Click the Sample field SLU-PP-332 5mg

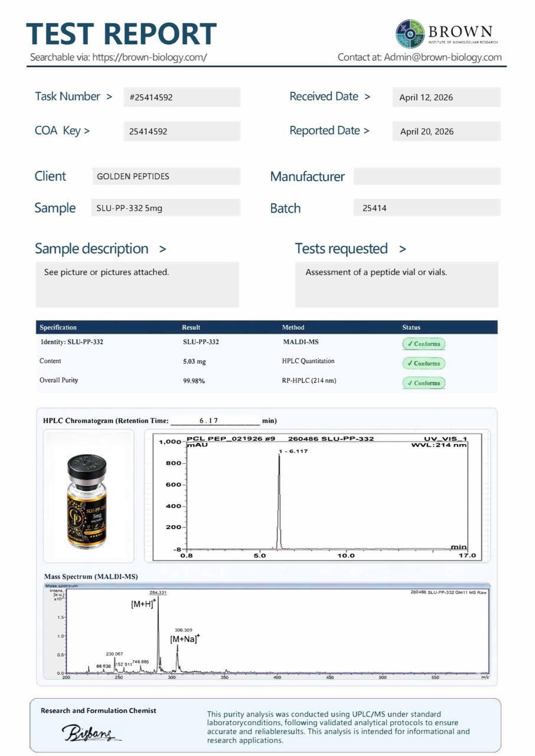tap(167, 207)
